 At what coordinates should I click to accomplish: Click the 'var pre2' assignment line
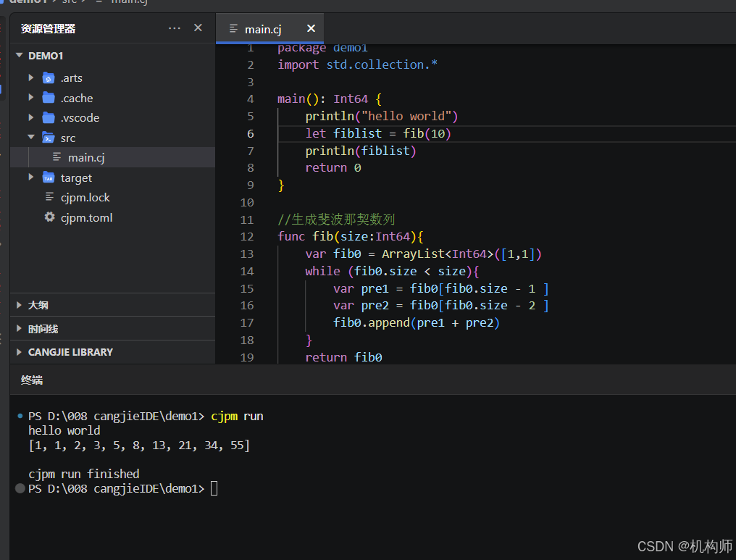(440, 306)
